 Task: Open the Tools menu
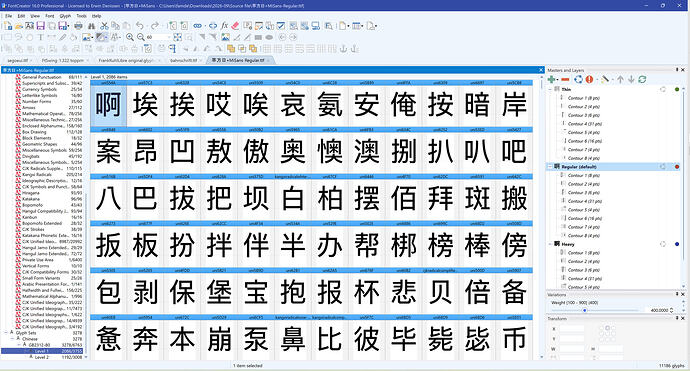81,16
